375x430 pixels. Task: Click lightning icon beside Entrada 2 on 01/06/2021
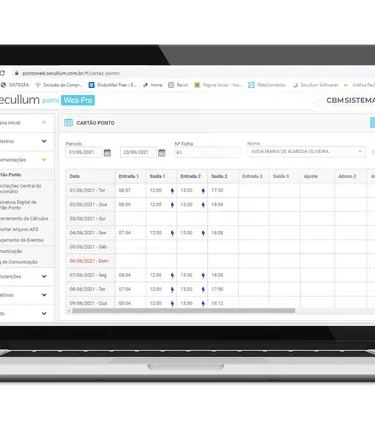tap(203, 191)
